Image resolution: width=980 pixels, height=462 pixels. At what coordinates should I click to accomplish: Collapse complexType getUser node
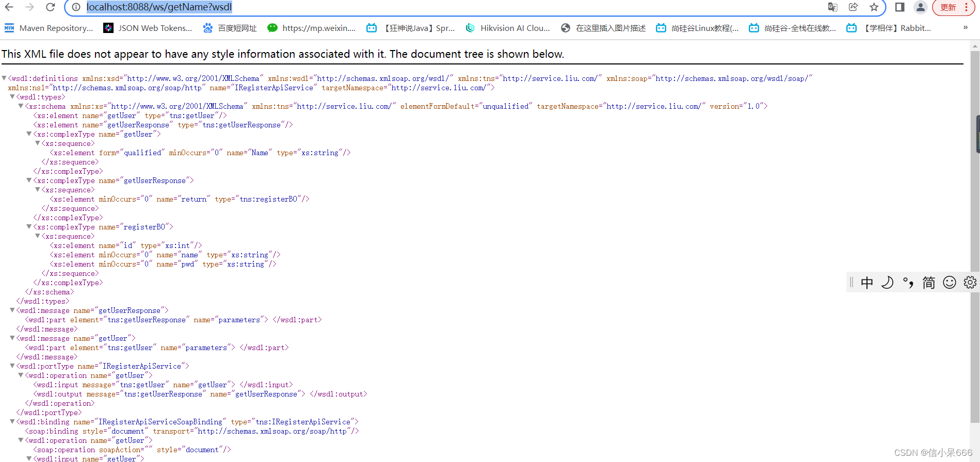click(x=29, y=134)
